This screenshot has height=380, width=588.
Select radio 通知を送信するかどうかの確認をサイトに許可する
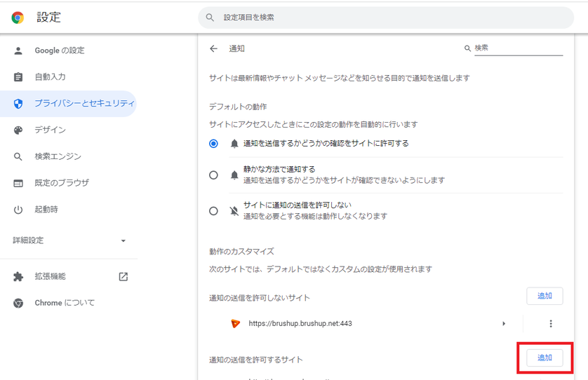[213, 144]
